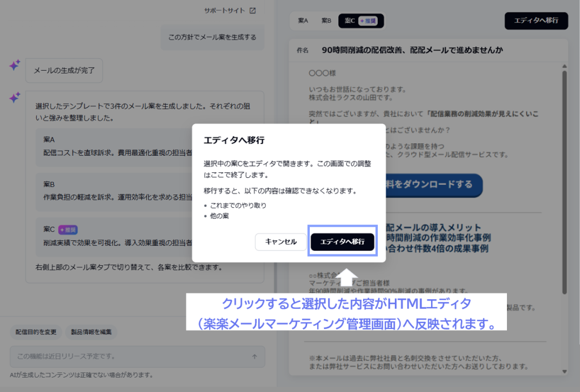
Task: Click the message input field at the bottom
Action: point(137,356)
